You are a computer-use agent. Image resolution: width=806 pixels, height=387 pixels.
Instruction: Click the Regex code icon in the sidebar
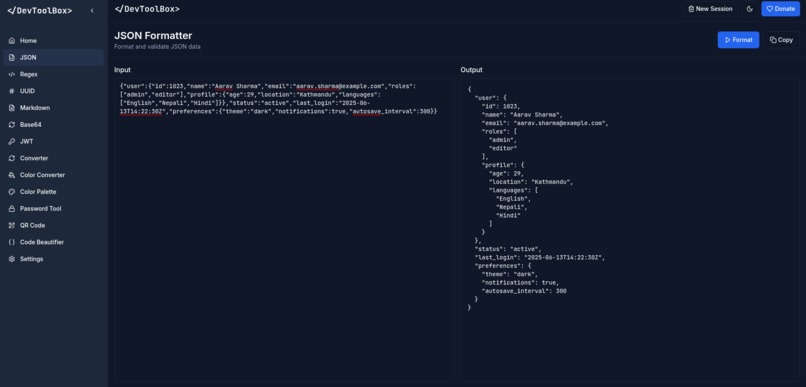point(12,75)
